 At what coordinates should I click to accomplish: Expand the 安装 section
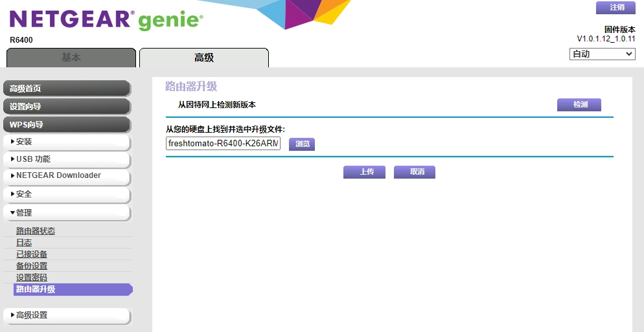[x=67, y=142]
